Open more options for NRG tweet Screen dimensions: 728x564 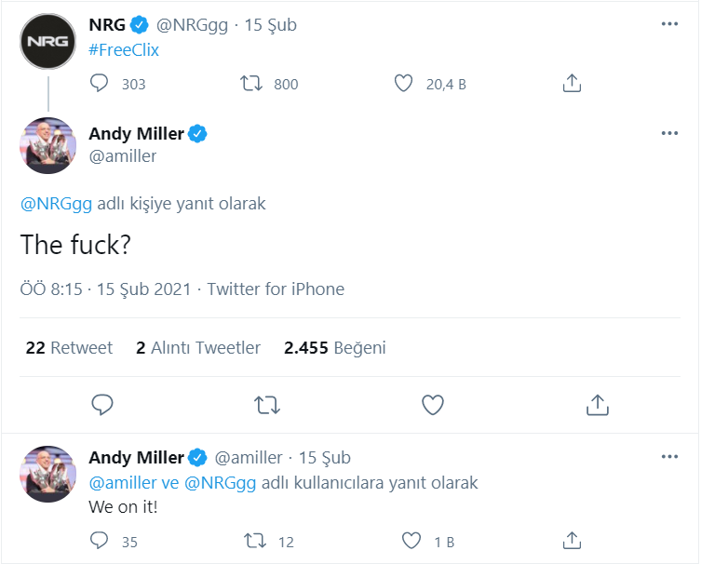coord(669,24)
